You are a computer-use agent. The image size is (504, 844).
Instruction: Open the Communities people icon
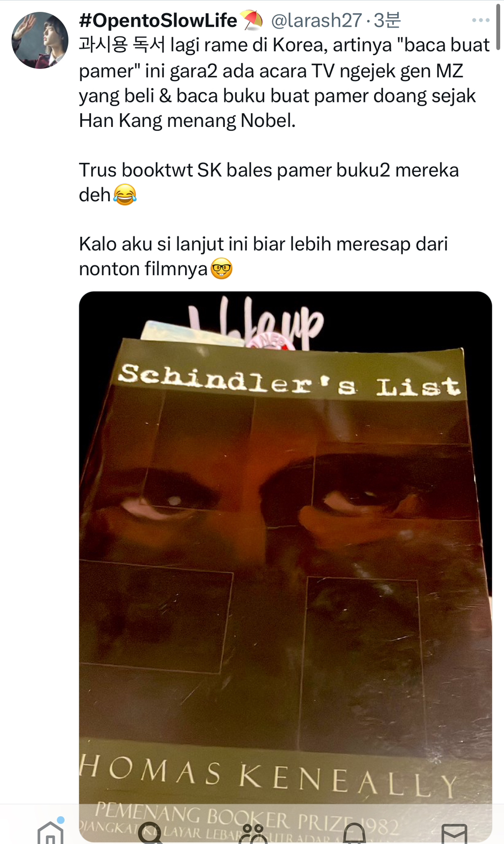[253, 833]
